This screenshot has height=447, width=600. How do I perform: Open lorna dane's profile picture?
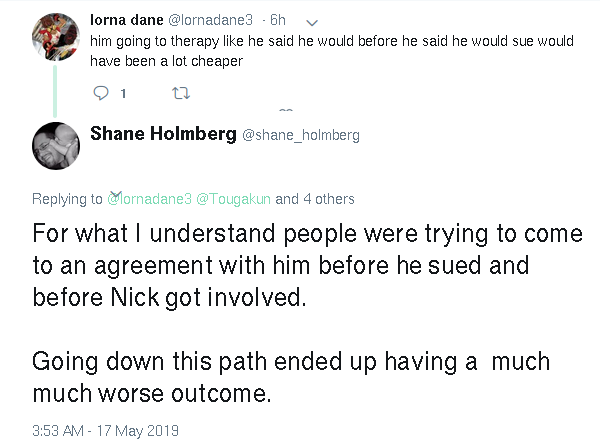point(56,37)
